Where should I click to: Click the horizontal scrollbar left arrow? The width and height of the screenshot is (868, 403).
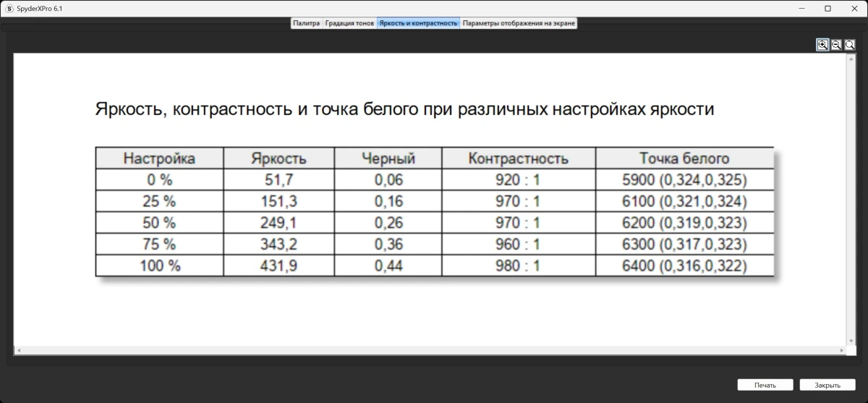click(18, 351)
